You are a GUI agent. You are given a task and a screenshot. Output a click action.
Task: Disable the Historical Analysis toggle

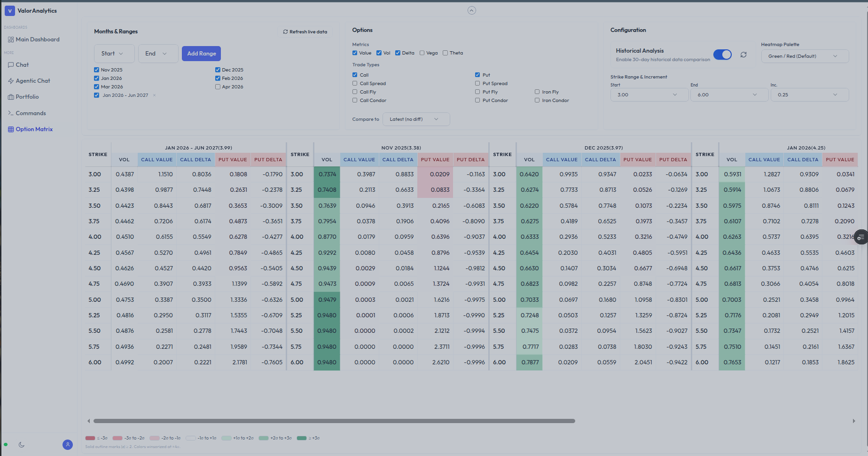[x=722, y=55]
